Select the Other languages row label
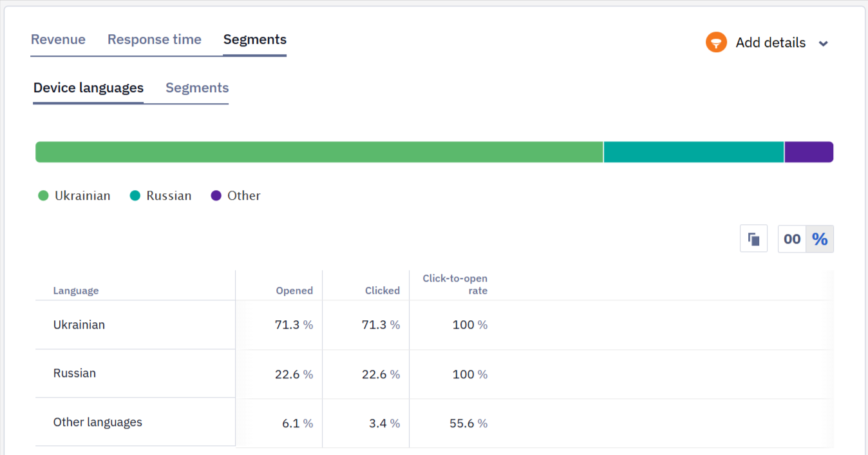Viewport: 868px width, 455px height. click(98, 422)
